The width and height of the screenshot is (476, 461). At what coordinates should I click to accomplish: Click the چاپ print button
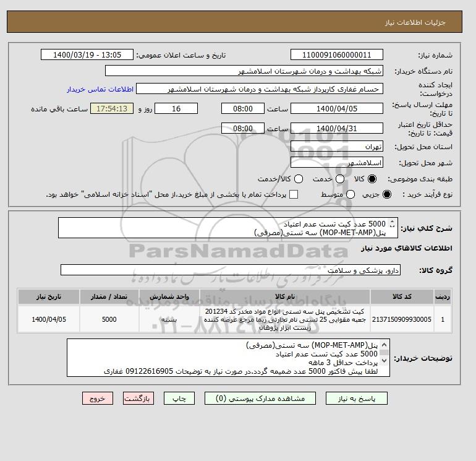point(179,399)
